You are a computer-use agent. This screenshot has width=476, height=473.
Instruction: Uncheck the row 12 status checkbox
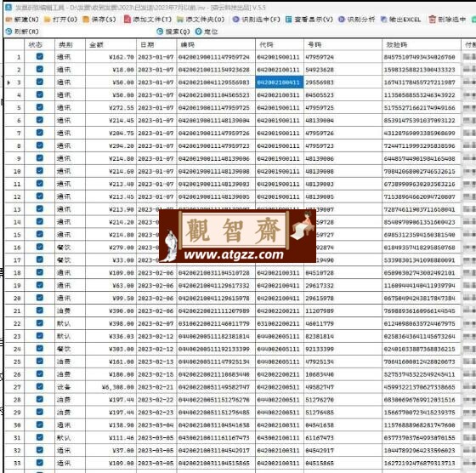pyautogui.click(x=39, y=197)
